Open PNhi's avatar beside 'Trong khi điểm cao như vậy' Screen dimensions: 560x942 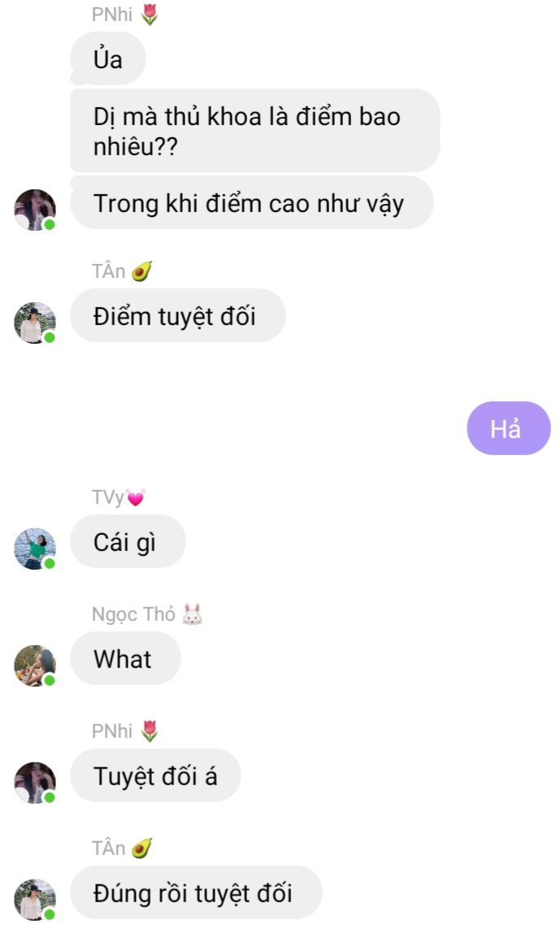[x=35, y=210]
